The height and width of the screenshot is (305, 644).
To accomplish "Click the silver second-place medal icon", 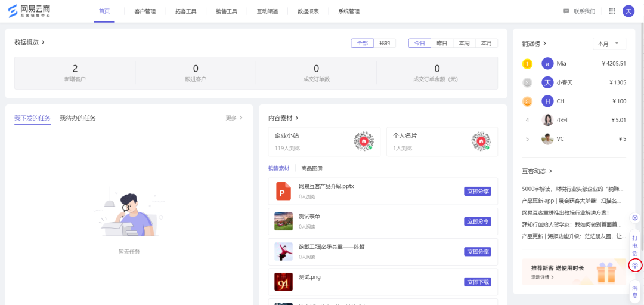I will 527,82.
